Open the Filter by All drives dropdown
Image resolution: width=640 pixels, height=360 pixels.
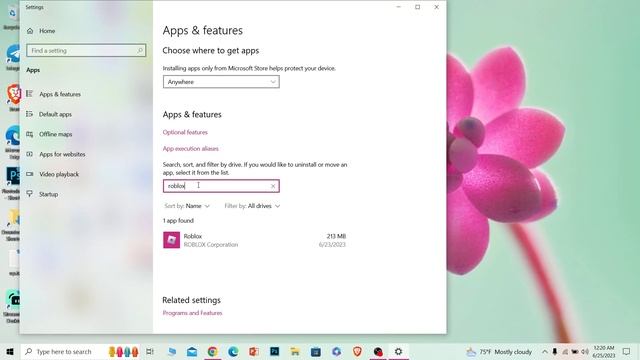(252, 206)
